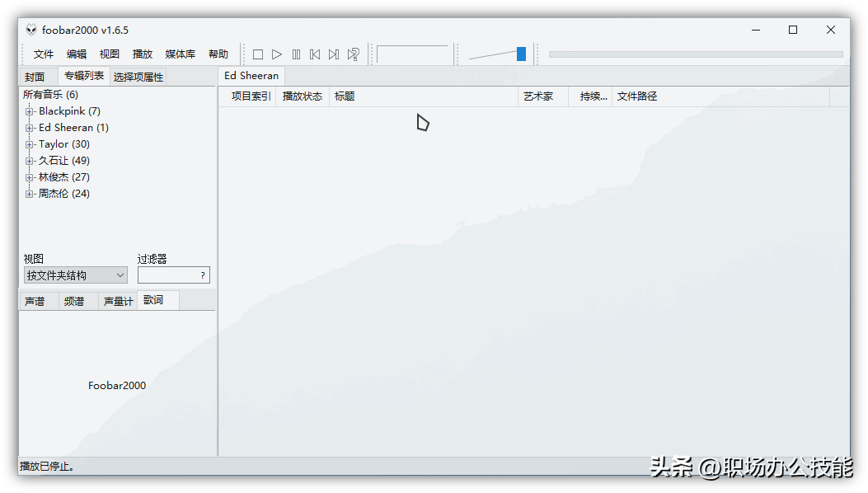Expand the 久石让 tree node
The width and height of the screenshot is (868, 493).
[x=30, y=162]
